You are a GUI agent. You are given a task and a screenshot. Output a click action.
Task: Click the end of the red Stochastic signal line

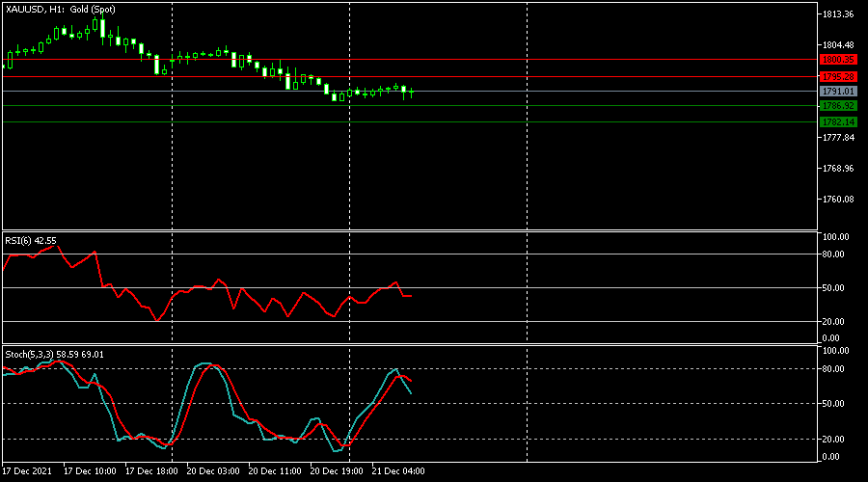coord(411,381)
